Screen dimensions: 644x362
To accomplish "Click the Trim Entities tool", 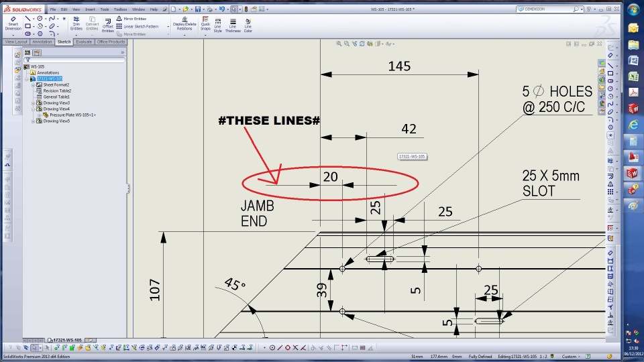I will pos(76,23).
